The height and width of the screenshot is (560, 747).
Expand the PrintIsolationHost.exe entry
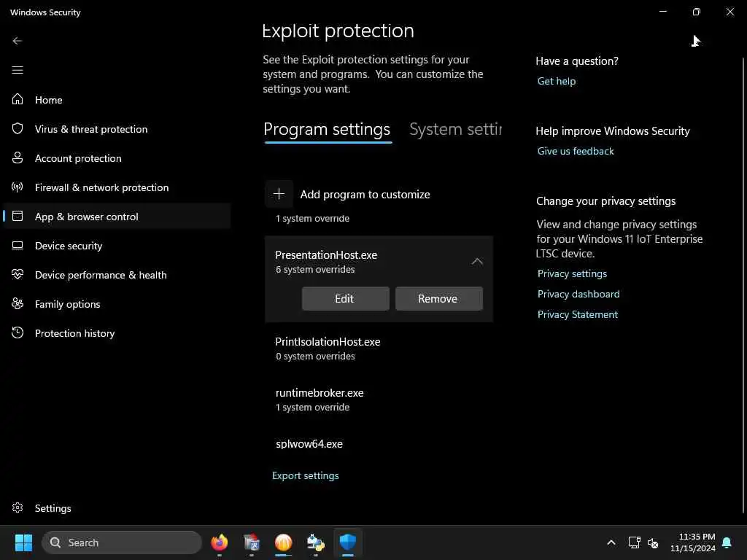pos(379,349)
